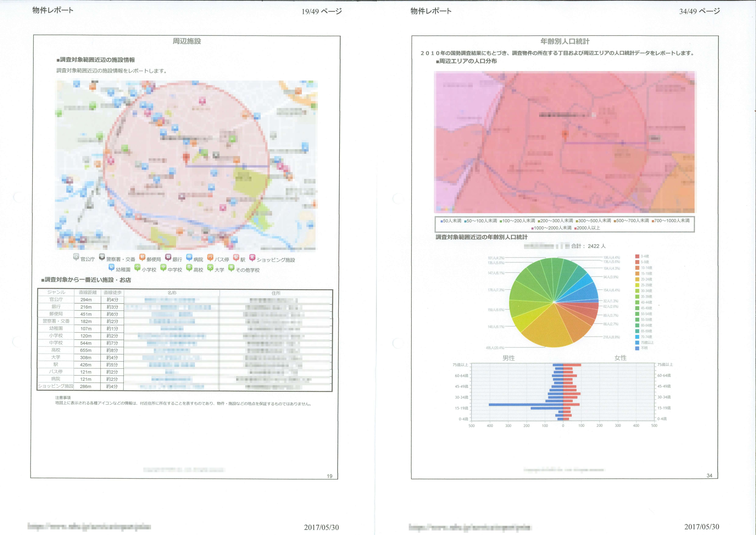Click 約8分 walking time cell
This screenshot has width=756, height=535.
pos(112,350)
